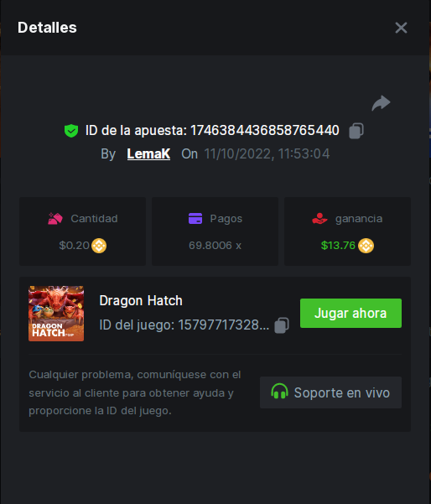The height and width of the screenshot is (504, 431).
Task: Click the 69.8006 x payout value
Action: (x=215, y=246)
